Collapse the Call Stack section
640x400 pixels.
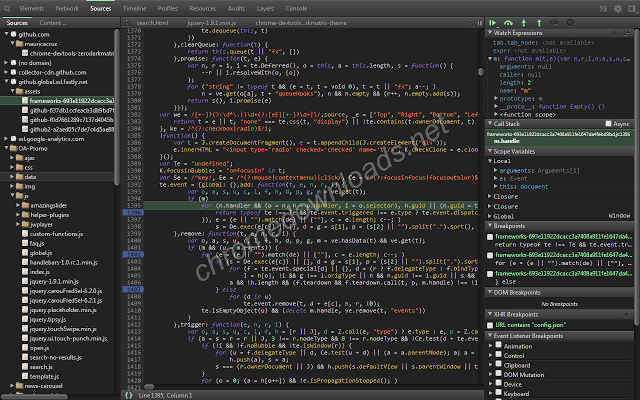pos(490,124)
